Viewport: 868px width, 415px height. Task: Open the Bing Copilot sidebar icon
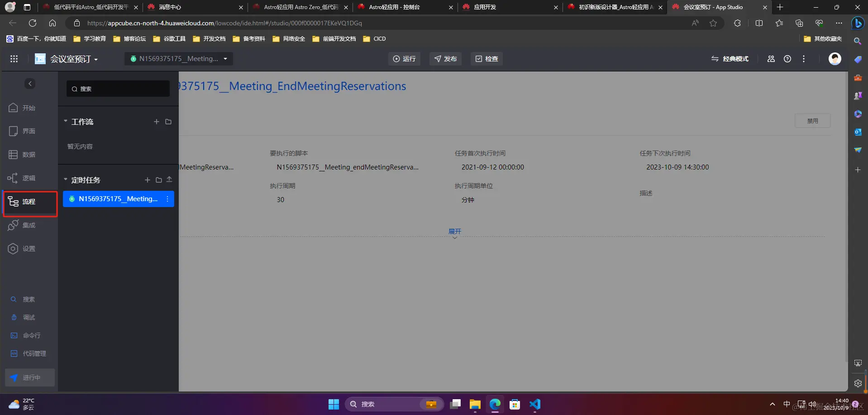pos(858,23)
